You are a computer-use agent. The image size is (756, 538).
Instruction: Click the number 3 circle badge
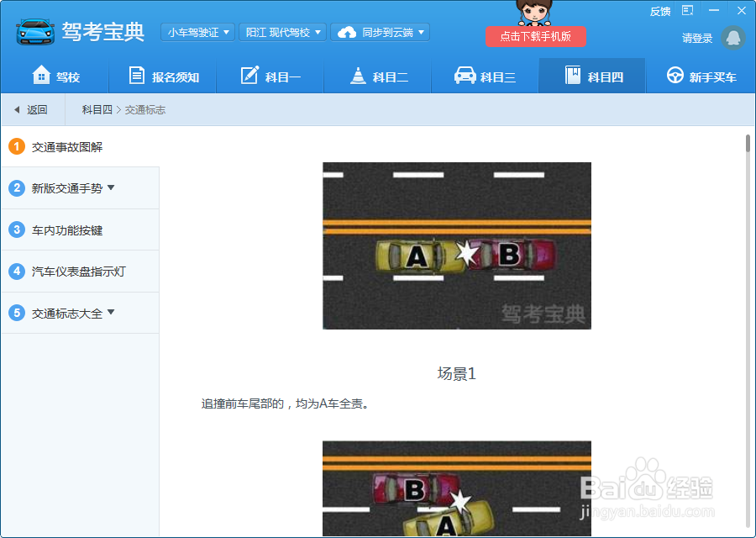(x=17, y=229)
